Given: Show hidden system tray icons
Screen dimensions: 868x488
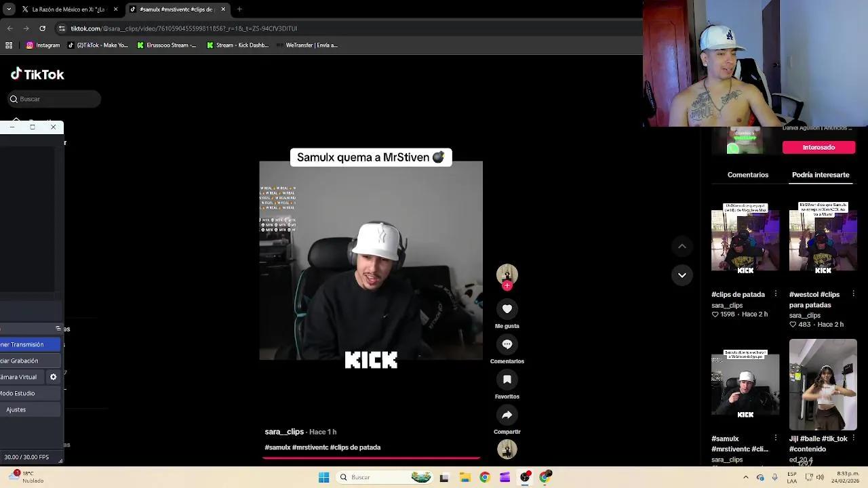Looking at the screenshot, I should coord(746,477).
